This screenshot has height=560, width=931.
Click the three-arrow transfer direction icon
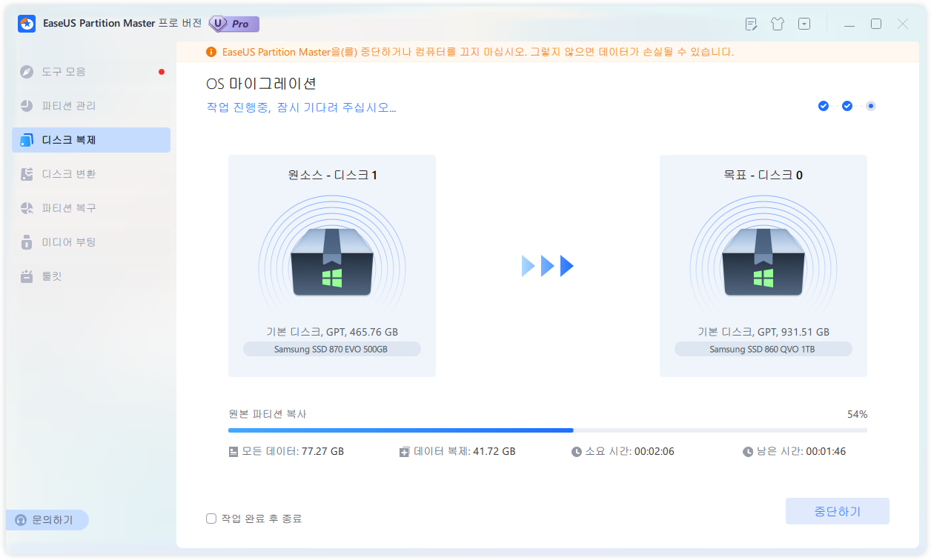[548, 266]
